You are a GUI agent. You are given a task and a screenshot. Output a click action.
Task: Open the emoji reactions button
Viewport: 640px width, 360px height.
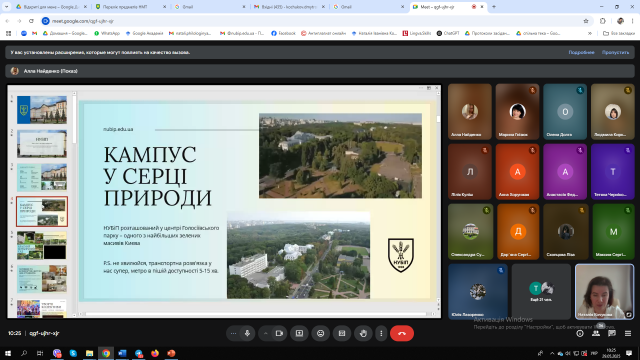click(321, 333)
